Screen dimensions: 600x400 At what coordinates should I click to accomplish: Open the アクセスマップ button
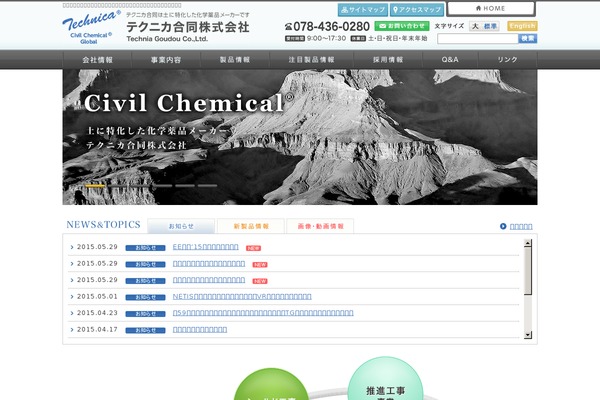pos(417,10)
